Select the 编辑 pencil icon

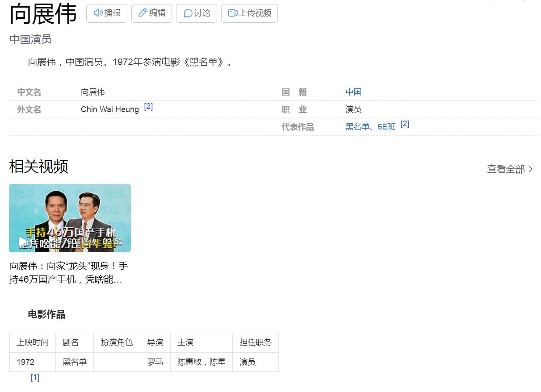[143, 13]
